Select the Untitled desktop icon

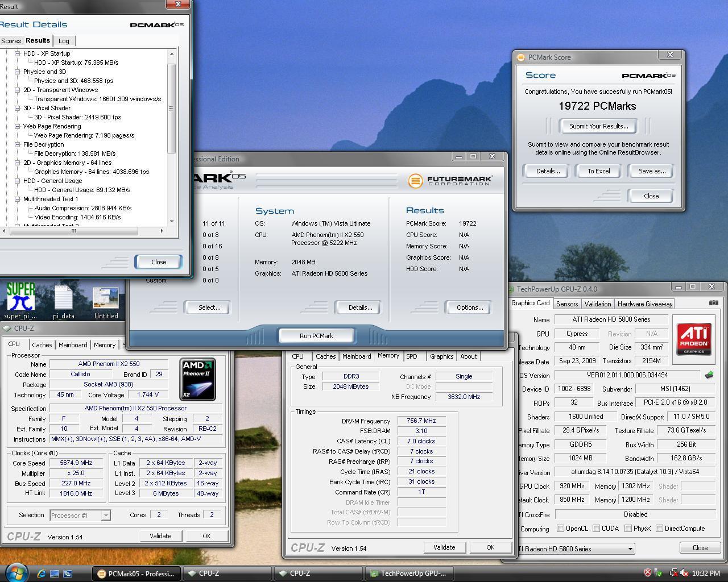pos(106,304)
